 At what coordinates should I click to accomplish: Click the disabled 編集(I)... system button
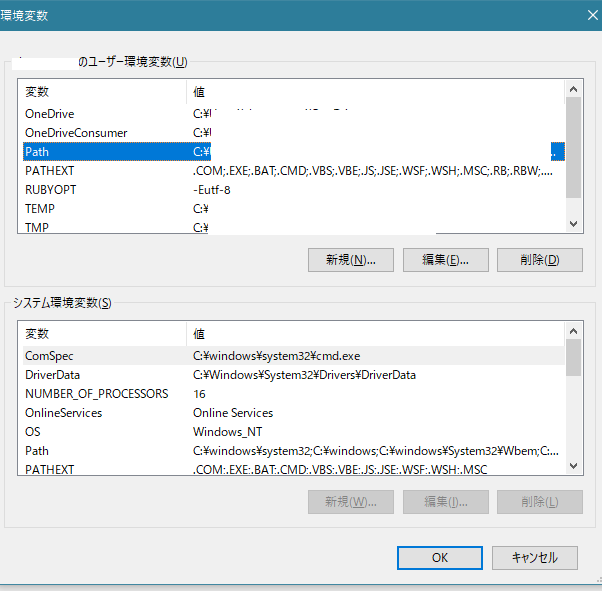[445, 502]
